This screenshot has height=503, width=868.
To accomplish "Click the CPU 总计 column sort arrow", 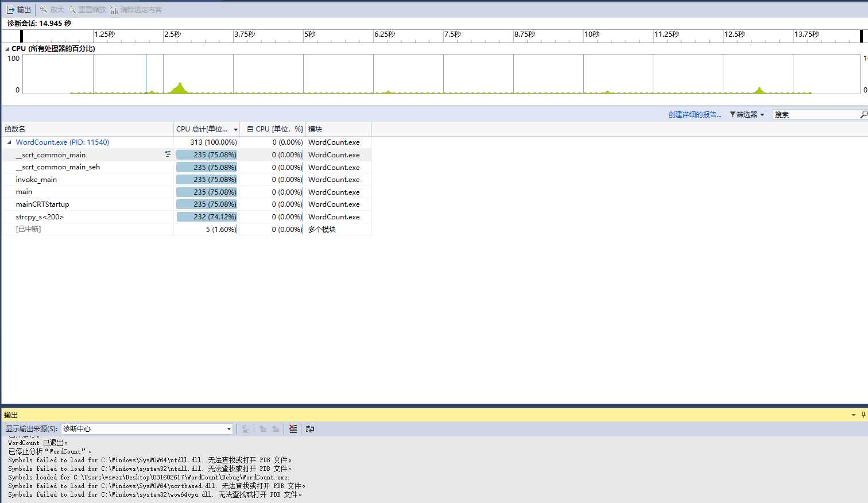I will click(x=235, y=130).
